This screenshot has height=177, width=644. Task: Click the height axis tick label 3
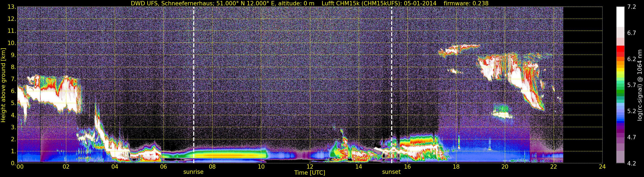(x=13, y=127)
